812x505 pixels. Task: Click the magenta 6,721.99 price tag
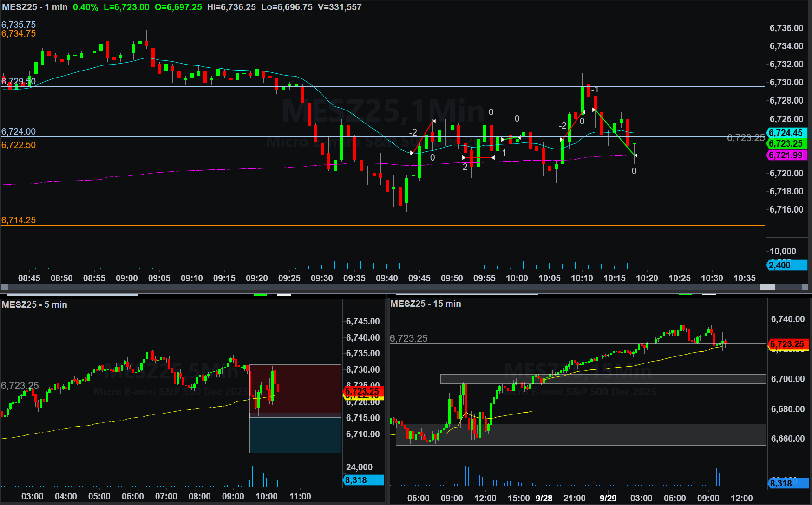tap(786, 155)
